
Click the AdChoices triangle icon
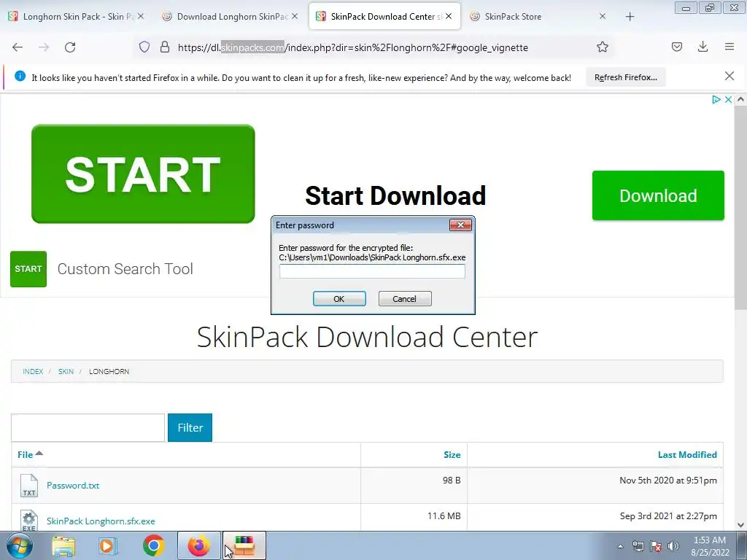click(x=716, y=99)
